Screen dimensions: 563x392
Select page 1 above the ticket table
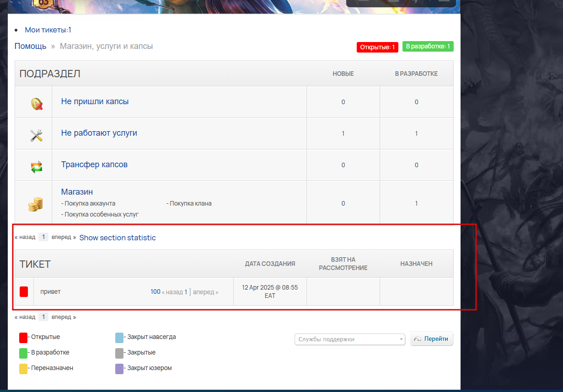(x=43, y=237)
